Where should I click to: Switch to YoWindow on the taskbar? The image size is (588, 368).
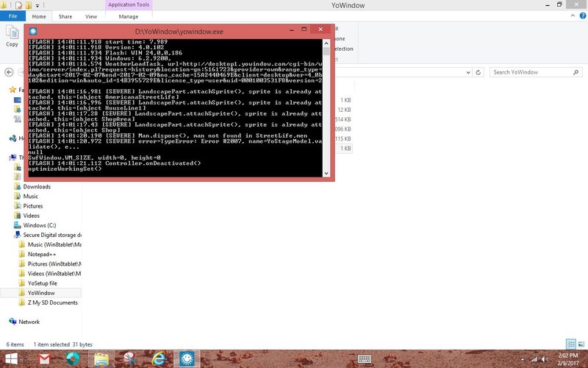pyautogui.click(x=187, y=359)
